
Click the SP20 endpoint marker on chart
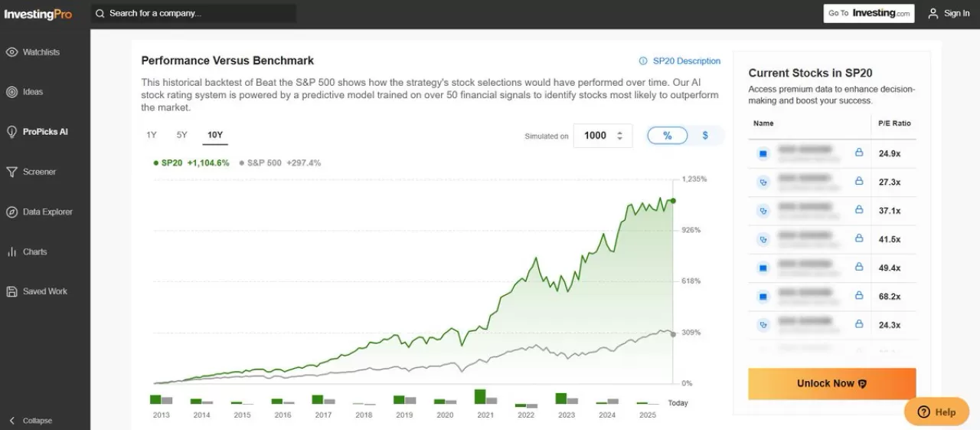coord(673,201)
